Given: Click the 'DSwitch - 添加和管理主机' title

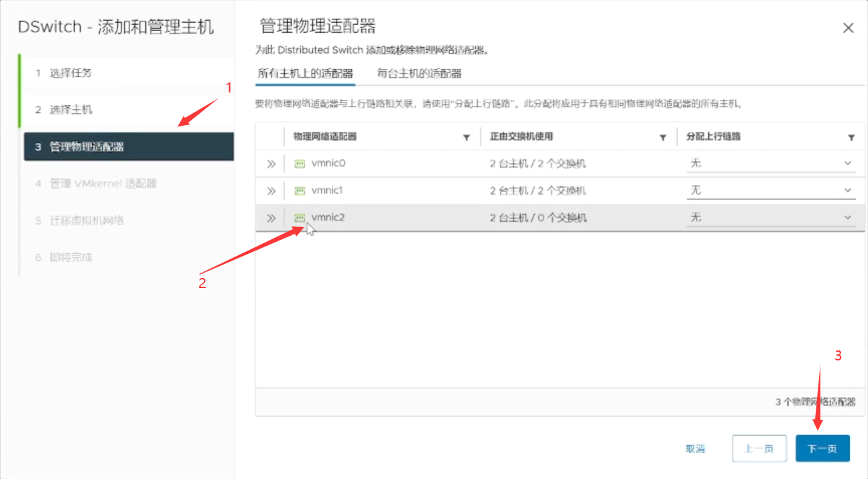Looking at the screenshot, I should click(x=116, y=27).
